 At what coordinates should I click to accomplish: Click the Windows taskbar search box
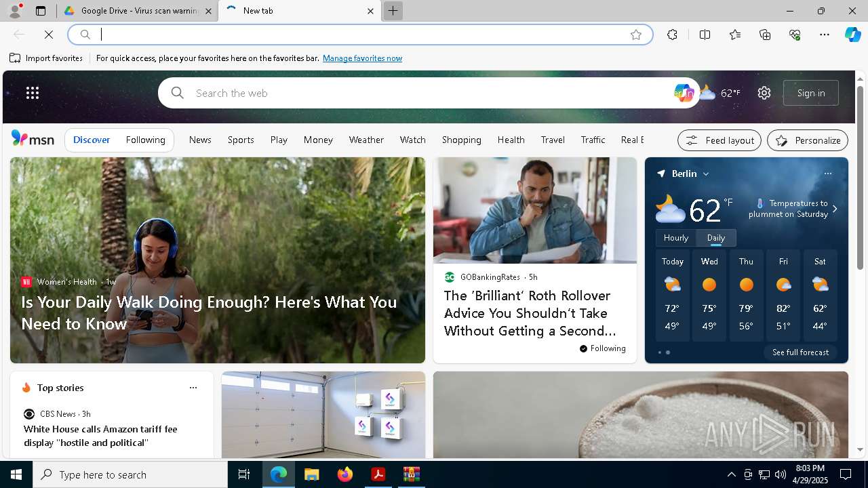(x=130, y=474)
